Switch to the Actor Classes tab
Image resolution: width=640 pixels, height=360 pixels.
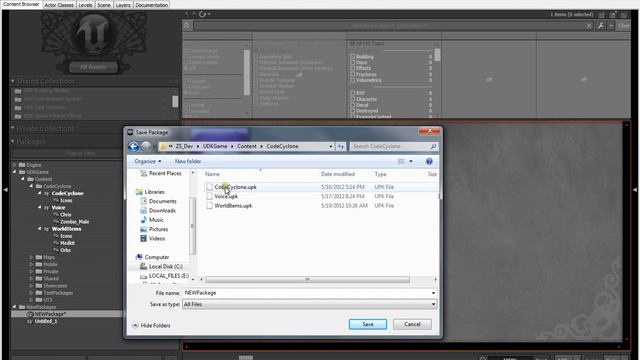point(59,5)
